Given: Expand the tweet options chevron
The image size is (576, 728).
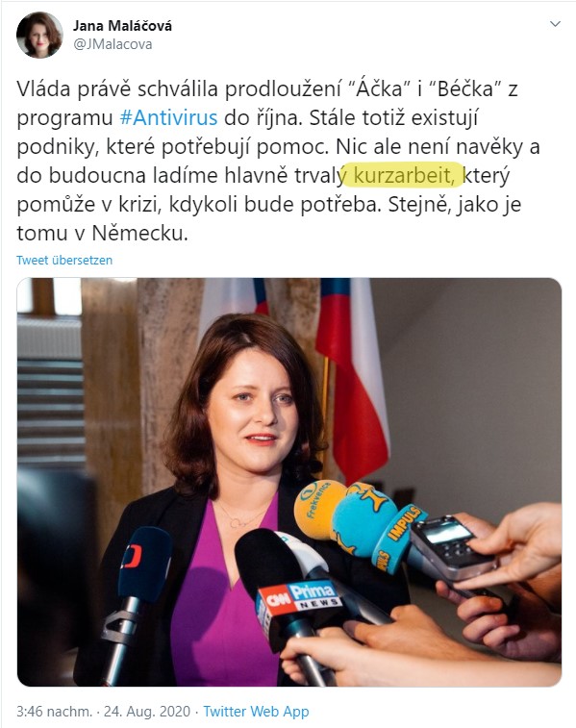Looking at the screenshot, I should tap(555, 24).
